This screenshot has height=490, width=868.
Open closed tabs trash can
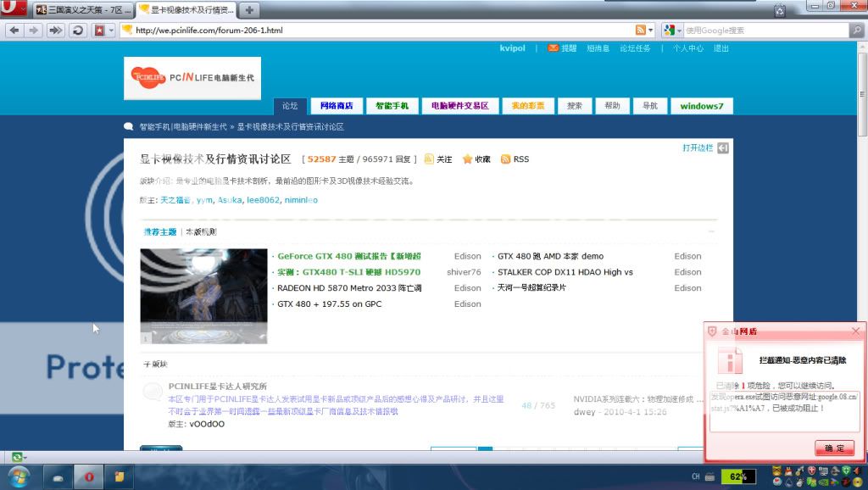coord(779,11)
